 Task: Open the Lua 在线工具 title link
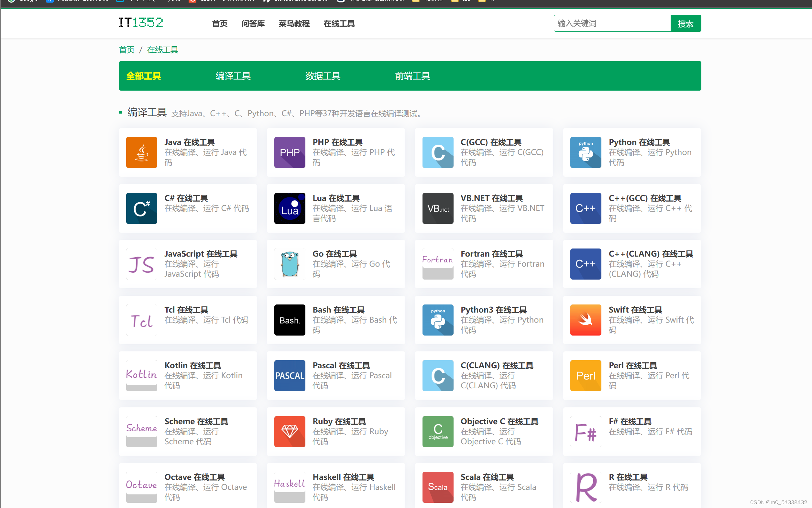pos(336,198)
